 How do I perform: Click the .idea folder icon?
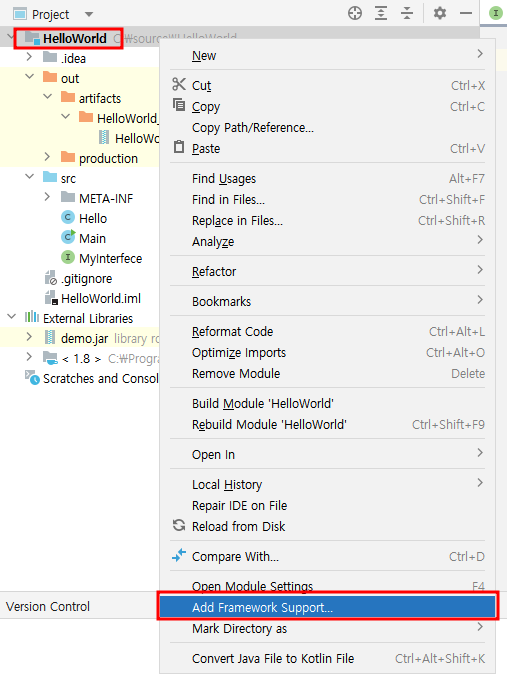pyautogui.click(x=50, y=57)
